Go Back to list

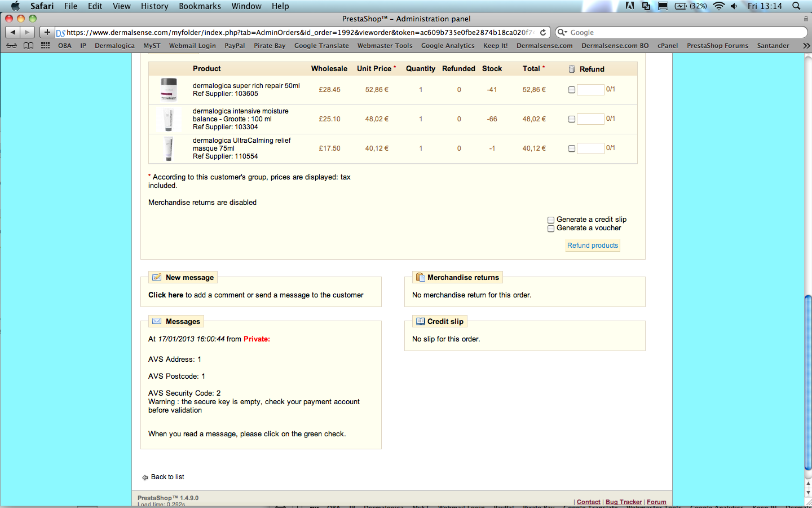[x=167, y=477]
